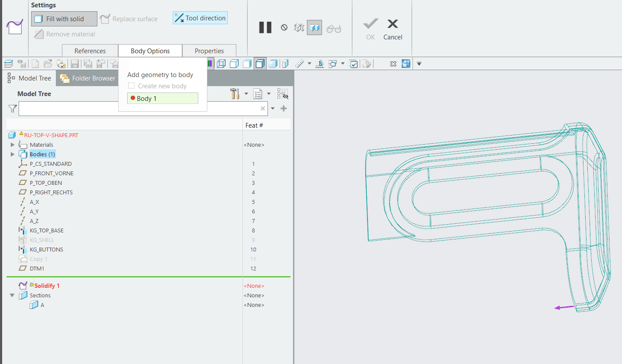
Task: Collapse the Sections node
Action: coord(12,295)
